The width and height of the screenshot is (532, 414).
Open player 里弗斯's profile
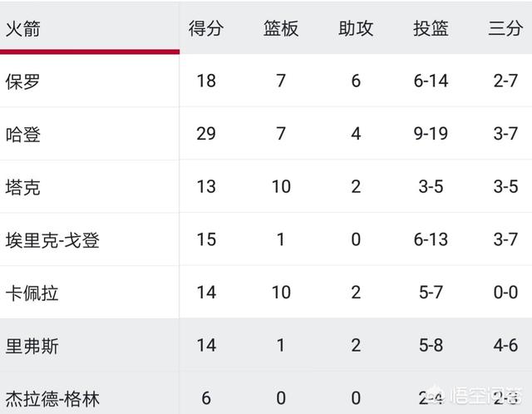pos(32,346)
